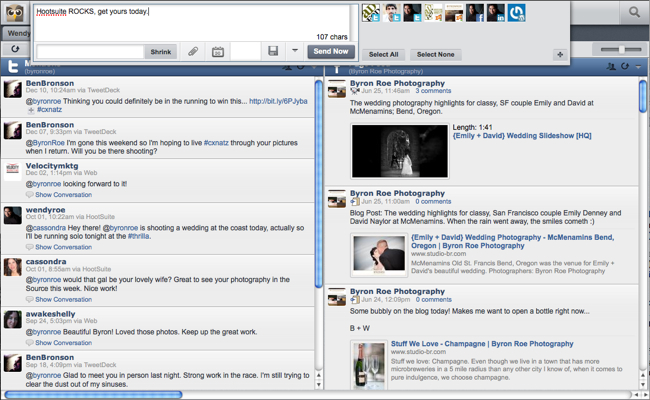
Task: Refresh the streams with the reload button
Action: pyautogui.click(x=15, y=49)
